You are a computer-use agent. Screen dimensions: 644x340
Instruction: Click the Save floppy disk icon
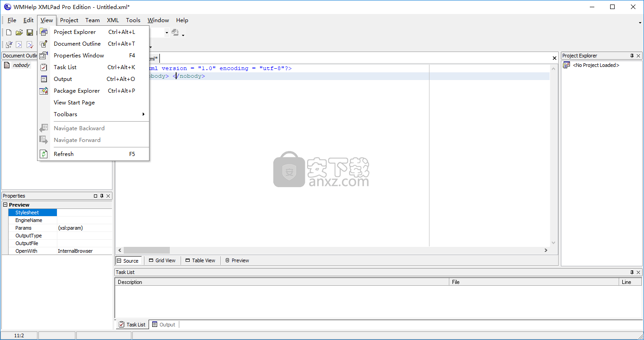point(30,33)
